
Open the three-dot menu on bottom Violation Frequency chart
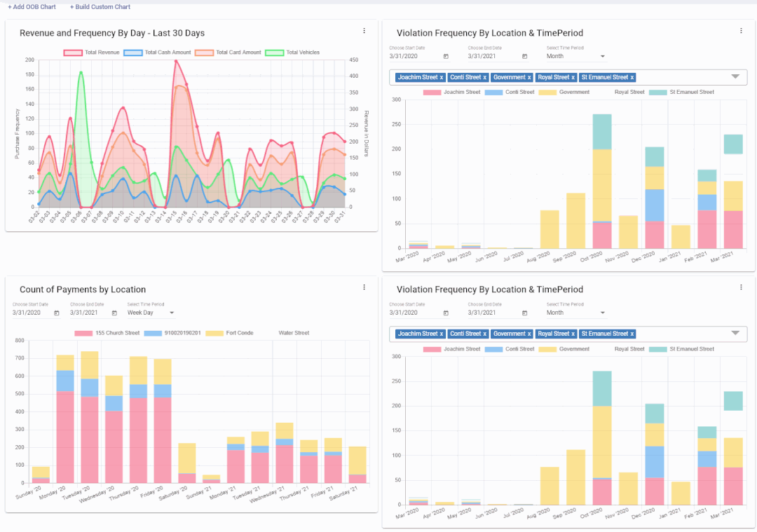tap(741, 287)
